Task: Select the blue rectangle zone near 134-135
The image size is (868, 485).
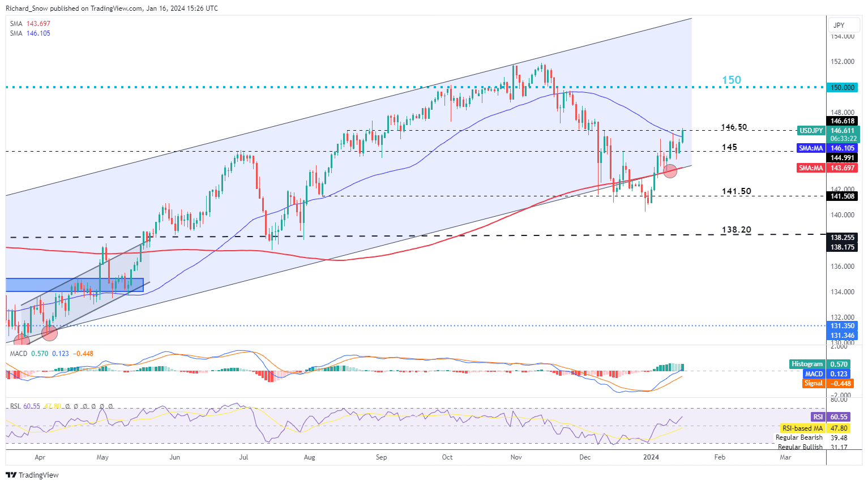Action: click(75, 285)
